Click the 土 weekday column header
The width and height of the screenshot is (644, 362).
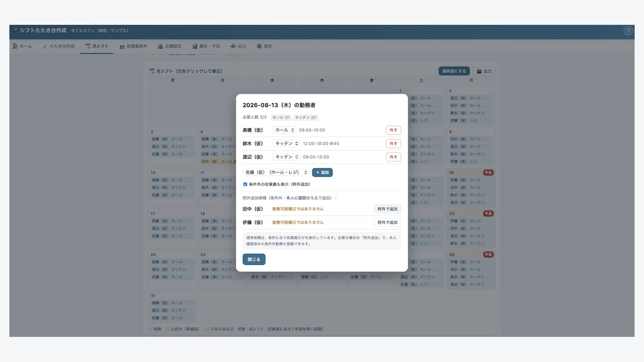point(421,80)
